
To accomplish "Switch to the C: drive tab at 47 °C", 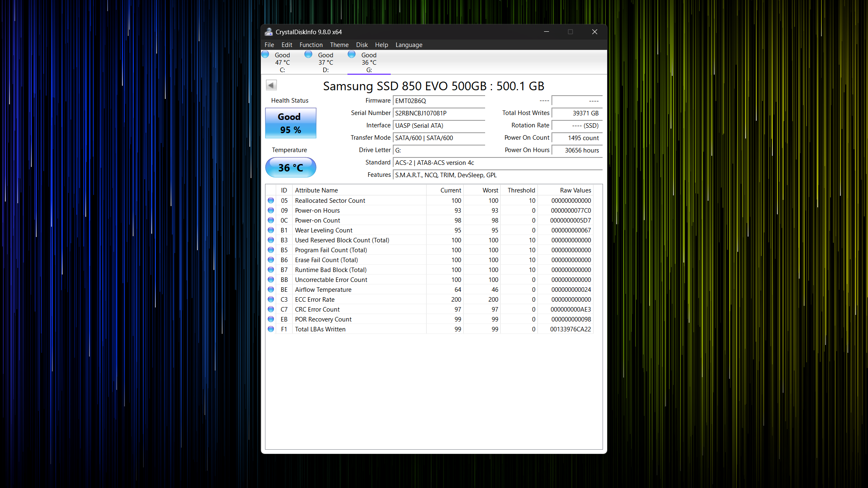I will point(282,62).
